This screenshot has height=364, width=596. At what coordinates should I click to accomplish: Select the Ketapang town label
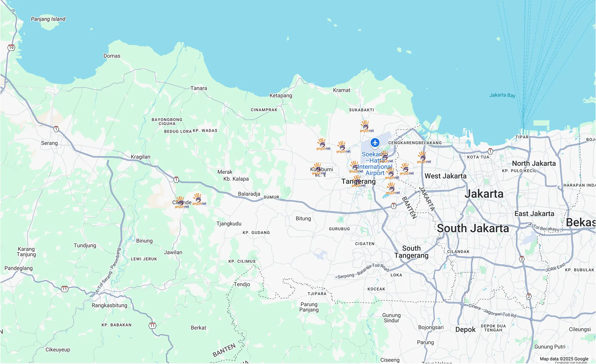tap(281, 96)
